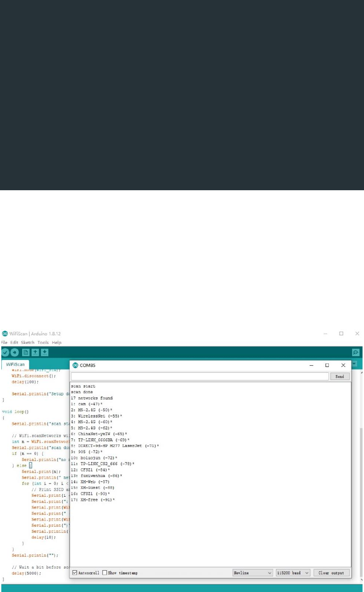
Task: Open the Sketch menu
Action: tap(28, 343)
